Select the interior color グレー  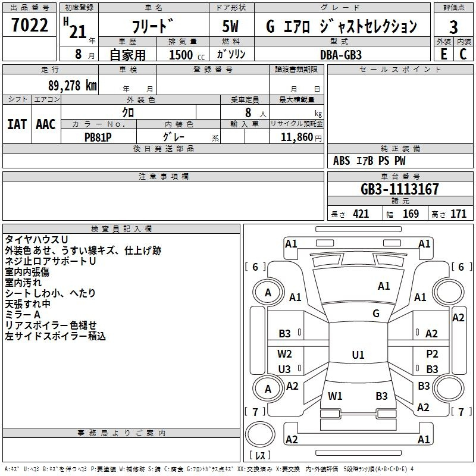pyautogui.click(x=174, y=137)
